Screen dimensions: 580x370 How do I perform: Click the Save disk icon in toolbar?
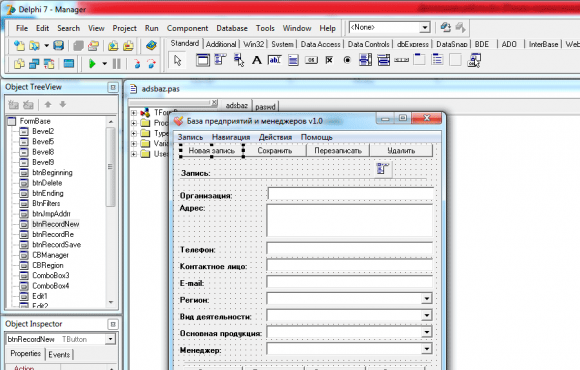click(58, 46)
